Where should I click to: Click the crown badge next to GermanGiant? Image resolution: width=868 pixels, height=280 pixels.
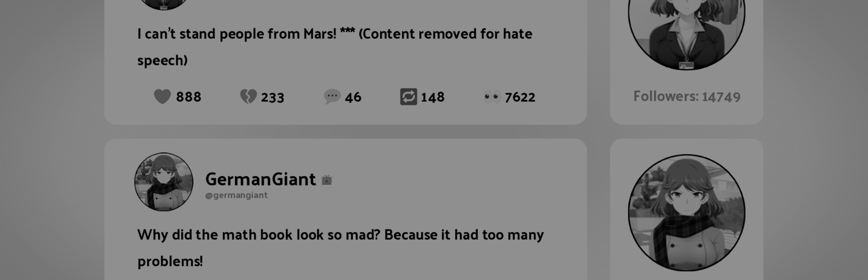tap(327, 180)
